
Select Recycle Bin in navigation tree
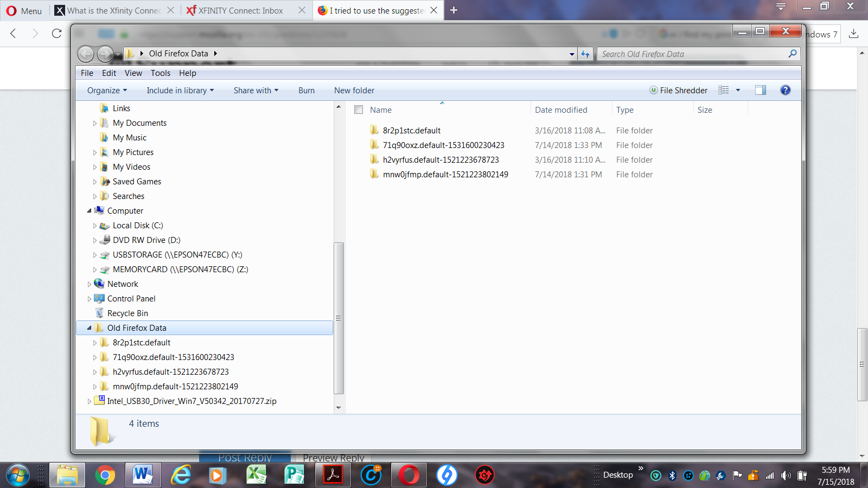(127, 313)
